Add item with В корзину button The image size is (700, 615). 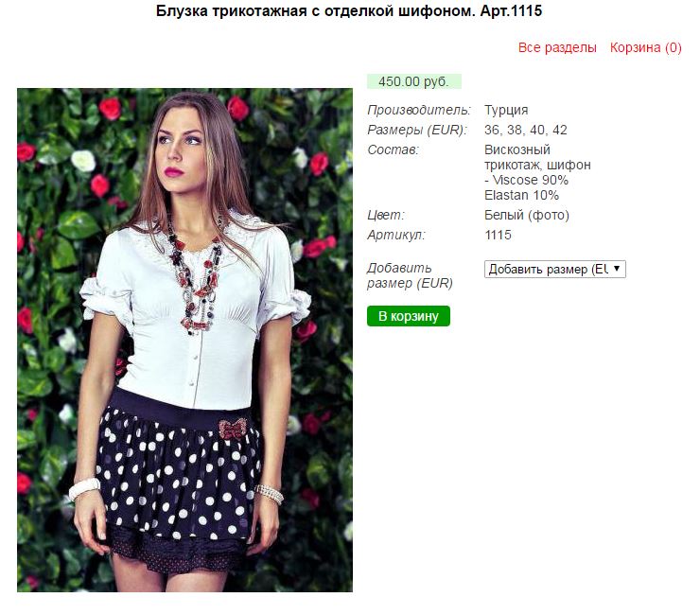click(408, 316)
